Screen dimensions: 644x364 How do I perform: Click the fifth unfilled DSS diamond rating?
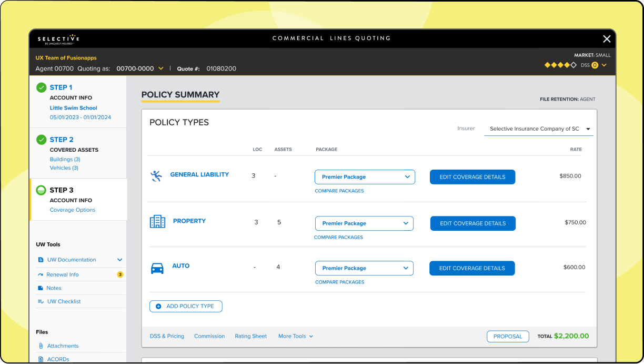point(573,65)
